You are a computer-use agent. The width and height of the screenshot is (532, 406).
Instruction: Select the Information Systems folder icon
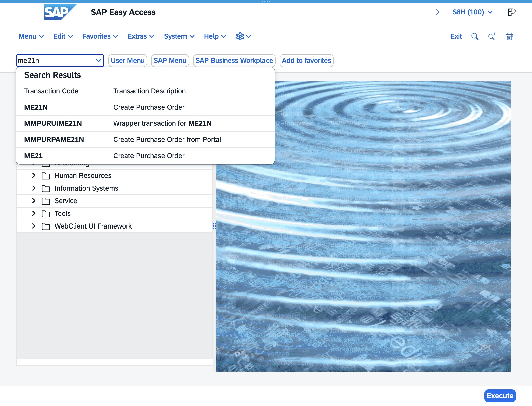tap(46, 188)
